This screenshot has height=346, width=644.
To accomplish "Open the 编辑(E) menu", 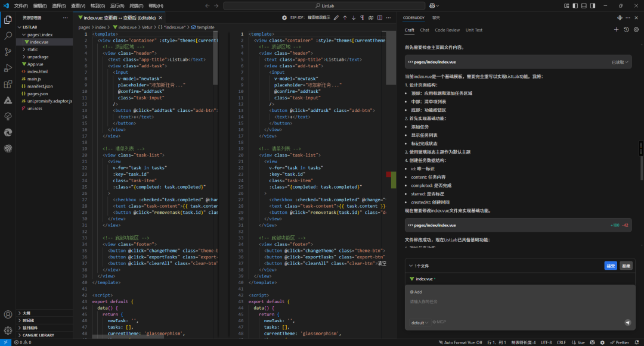I will [40, 6].
